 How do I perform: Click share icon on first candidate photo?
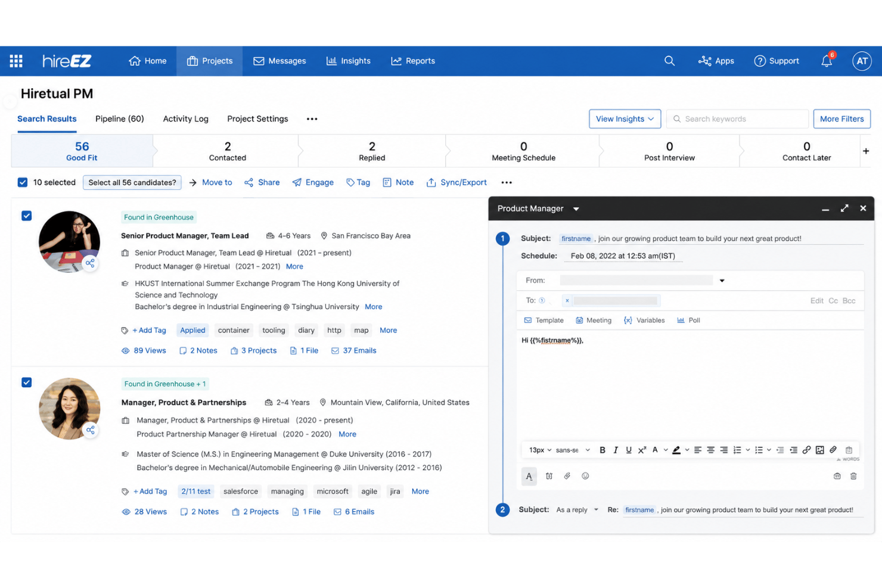90,263
